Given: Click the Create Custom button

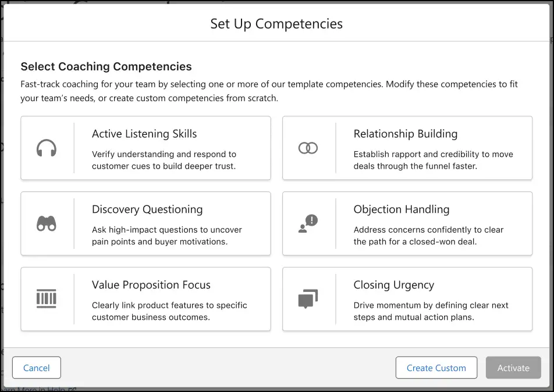Looking at the screenshot, I should [x=436, y=368].
